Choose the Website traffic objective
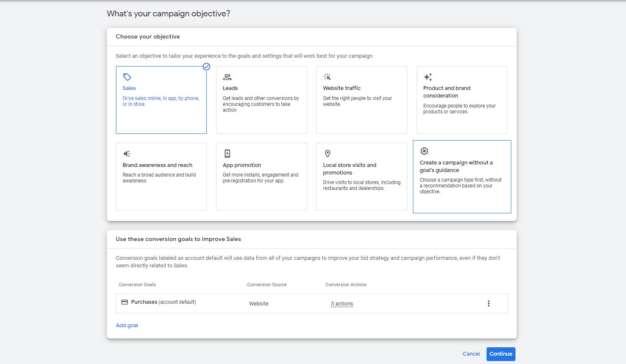This screenshot has height=364, width=626. [x=361, y=100]
